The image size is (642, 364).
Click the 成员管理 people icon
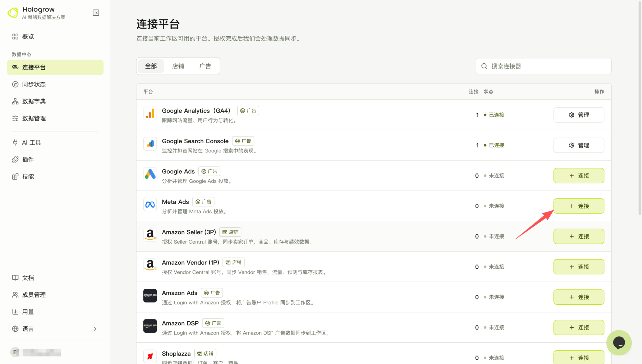pyautogui.click(x=15, y=295)
